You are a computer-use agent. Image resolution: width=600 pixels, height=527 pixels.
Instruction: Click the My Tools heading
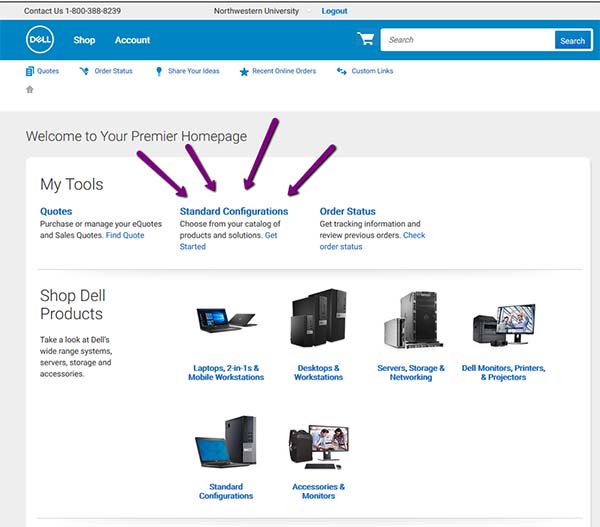click(72, 184)
